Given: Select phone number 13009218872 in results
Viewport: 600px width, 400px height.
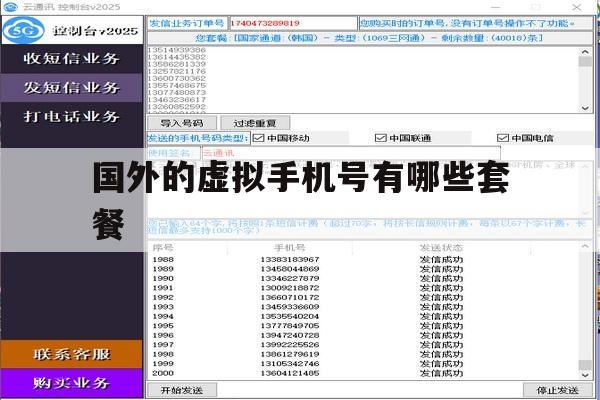Looking at the screenshot, I should (290, 288).
